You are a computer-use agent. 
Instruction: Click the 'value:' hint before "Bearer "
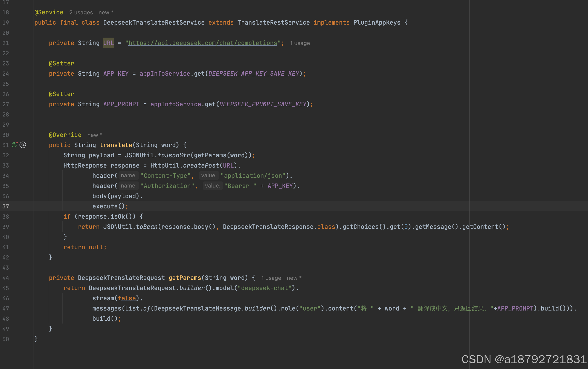pos(212,186)
